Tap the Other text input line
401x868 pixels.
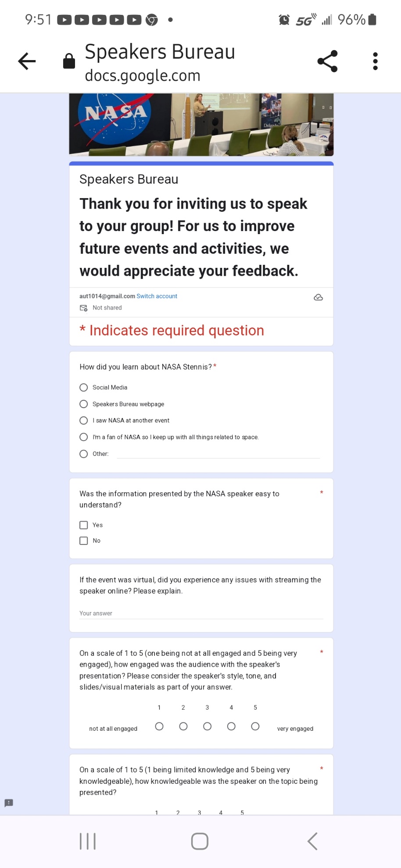click(218, 454)
